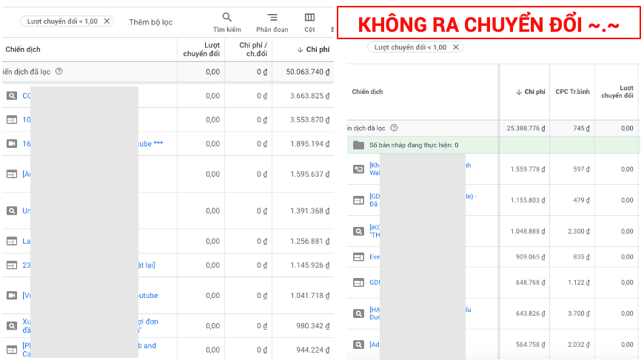644x363 pixels.
Task: Open the Tìm kiếm search tool
Action: click(227, 23)
